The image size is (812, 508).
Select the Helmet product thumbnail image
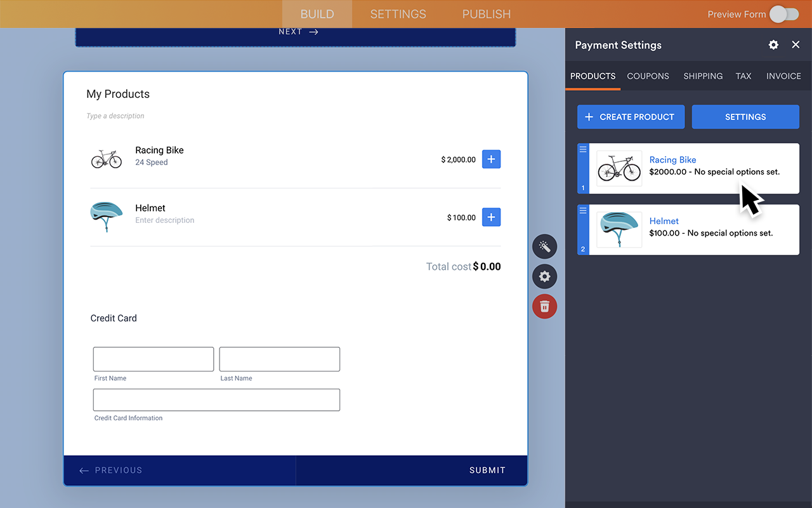click(619, 230)
